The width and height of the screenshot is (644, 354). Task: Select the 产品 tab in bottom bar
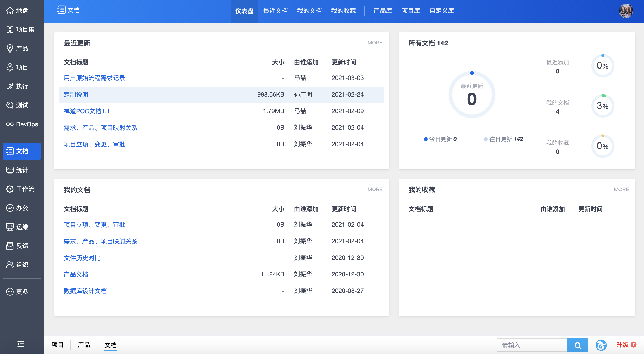click(x=84, y=345)
